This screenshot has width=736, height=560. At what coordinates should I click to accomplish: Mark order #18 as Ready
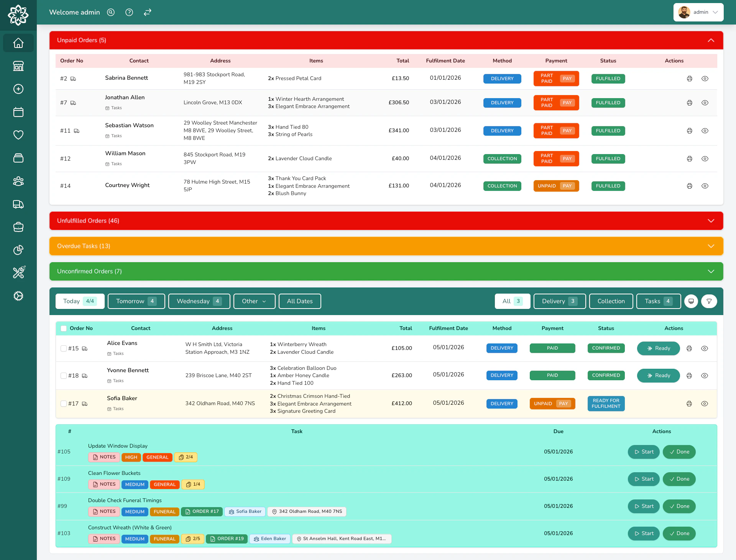658,376
